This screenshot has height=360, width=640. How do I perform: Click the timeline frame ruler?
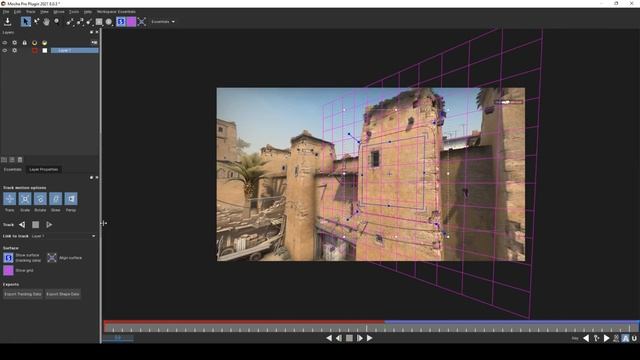371,328
